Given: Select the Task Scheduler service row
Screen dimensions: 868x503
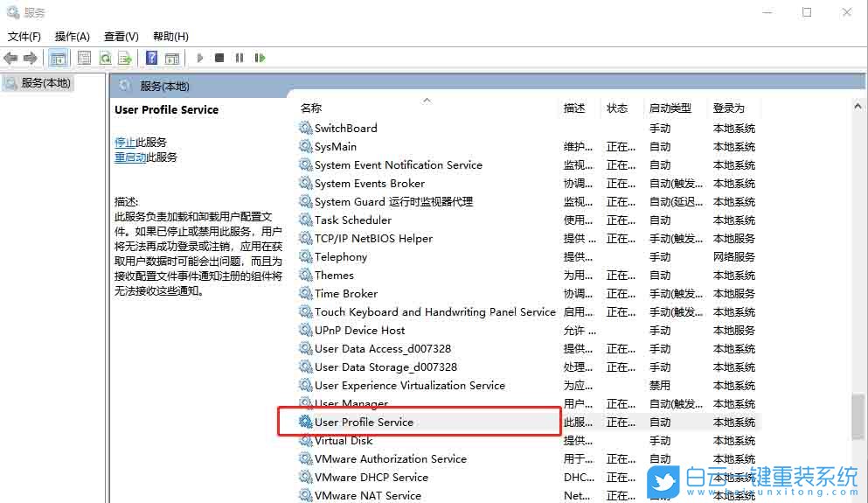Looking at the screenshot, I should click(x=529, y=220).
